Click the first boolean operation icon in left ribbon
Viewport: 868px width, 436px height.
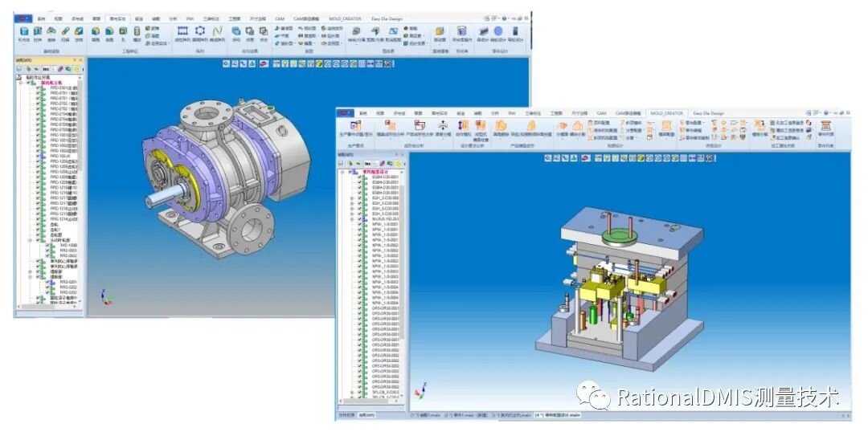coord(235,33)
